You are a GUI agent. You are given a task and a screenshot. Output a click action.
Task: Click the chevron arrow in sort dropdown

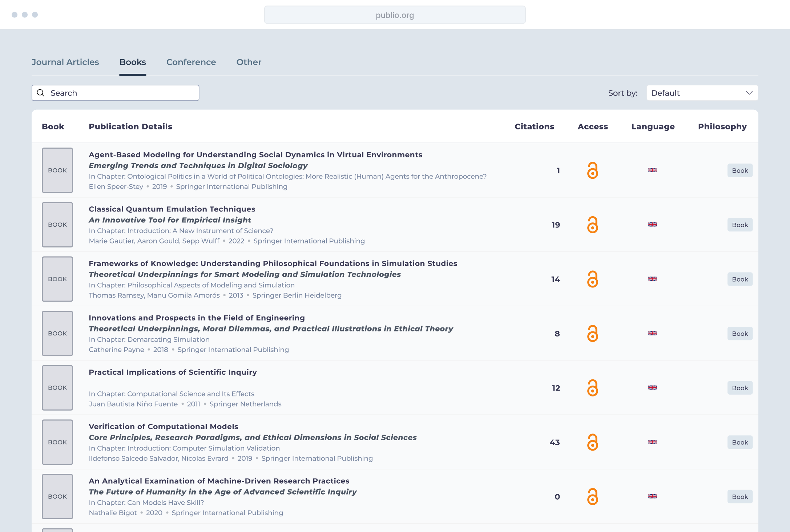[749, 93]
